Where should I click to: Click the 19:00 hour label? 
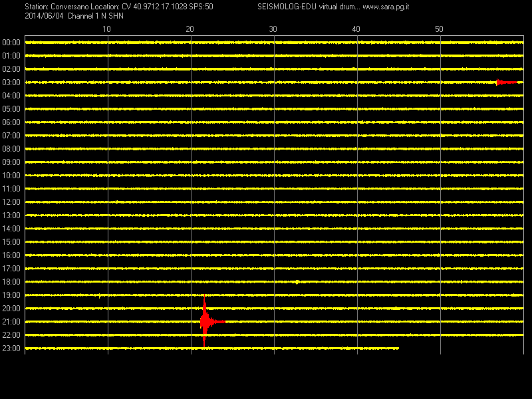[x=11, y=295]
